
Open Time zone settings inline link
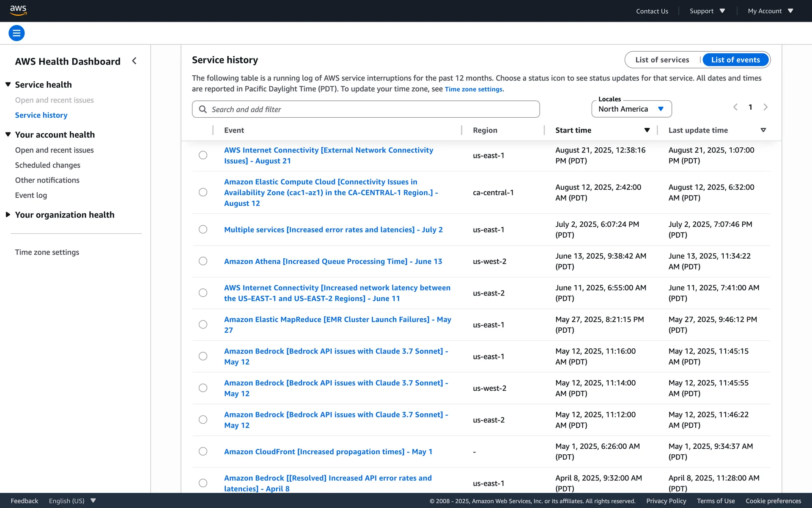473,89
